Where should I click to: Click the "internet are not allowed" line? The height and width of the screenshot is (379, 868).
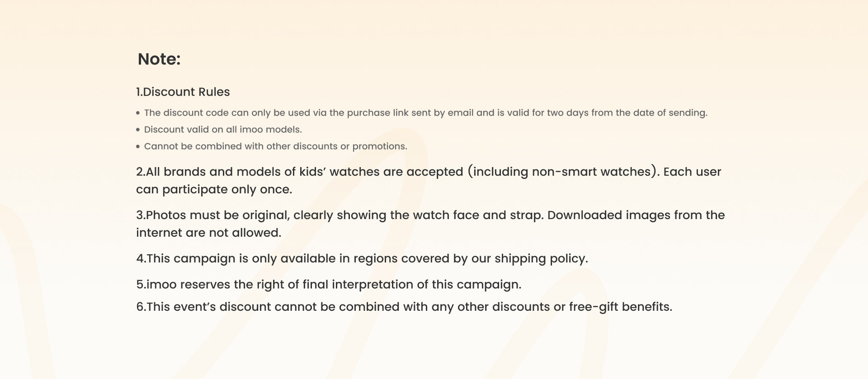[208, 233]
